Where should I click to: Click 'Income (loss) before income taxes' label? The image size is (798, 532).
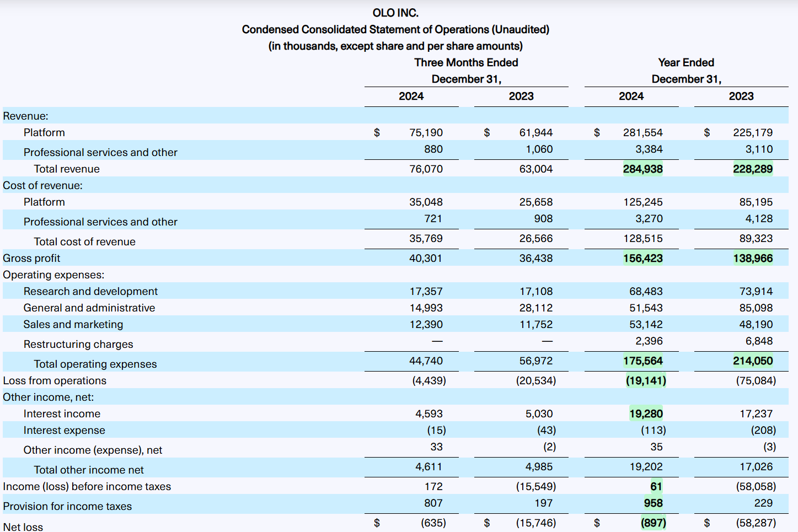(87, 486)
